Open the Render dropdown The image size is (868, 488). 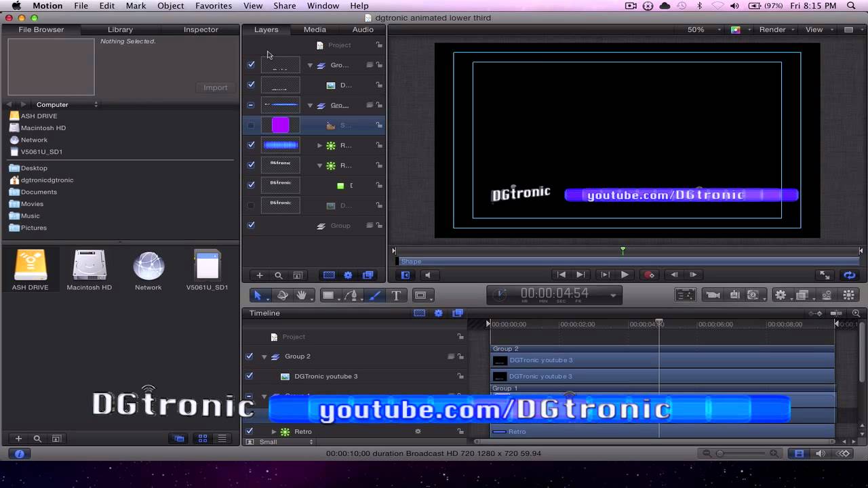(x=776, y=30)
